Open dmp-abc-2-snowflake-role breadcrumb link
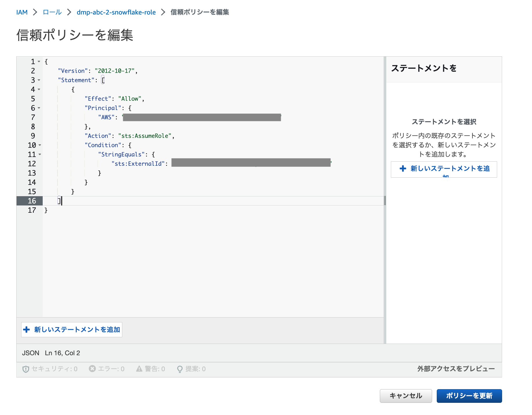This screenshot has width=532, height=415. (116, 12)
